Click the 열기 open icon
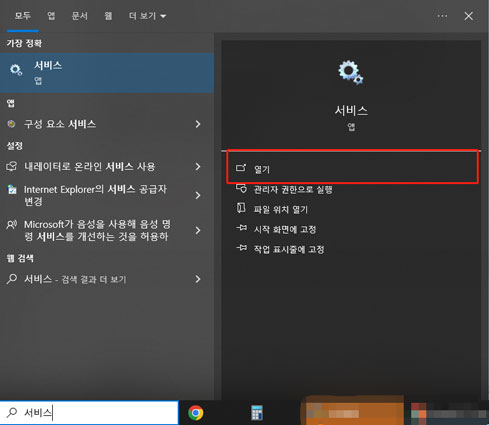The image size is (489, 425). 241,168
